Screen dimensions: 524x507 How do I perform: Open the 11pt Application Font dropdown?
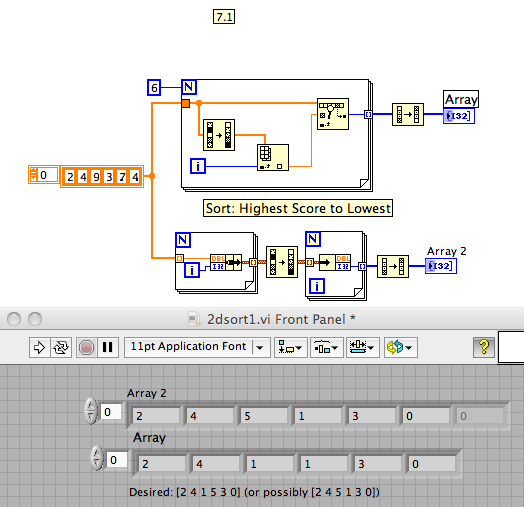[197, 348]
